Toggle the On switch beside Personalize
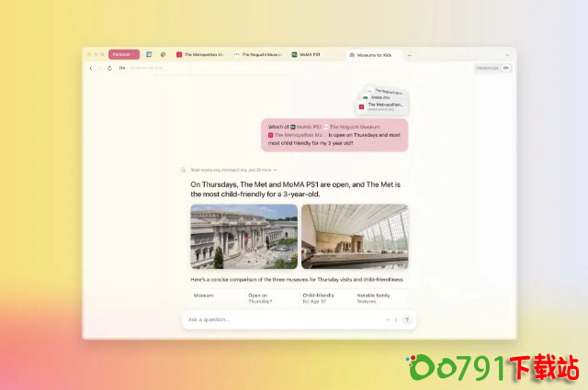The width and height of the screenshot is (588, 390). coord(506,68)
